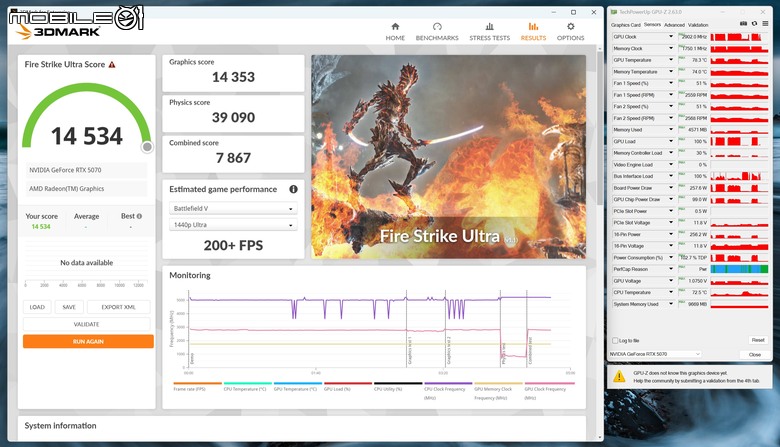Image resolution: width=780 pixels, height=447 pixels.
Task: Open the Benchmarks gauge icon
Action: point(437,26)
